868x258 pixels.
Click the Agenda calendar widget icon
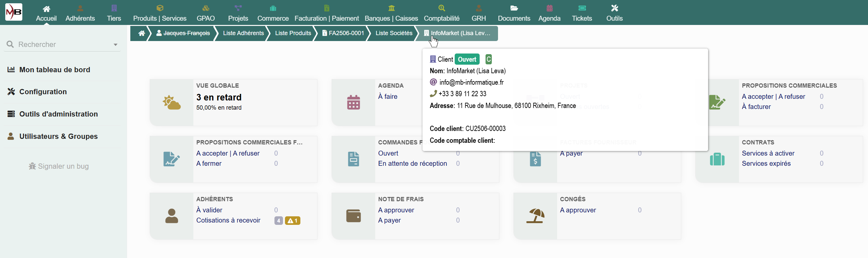pos(354,102)
